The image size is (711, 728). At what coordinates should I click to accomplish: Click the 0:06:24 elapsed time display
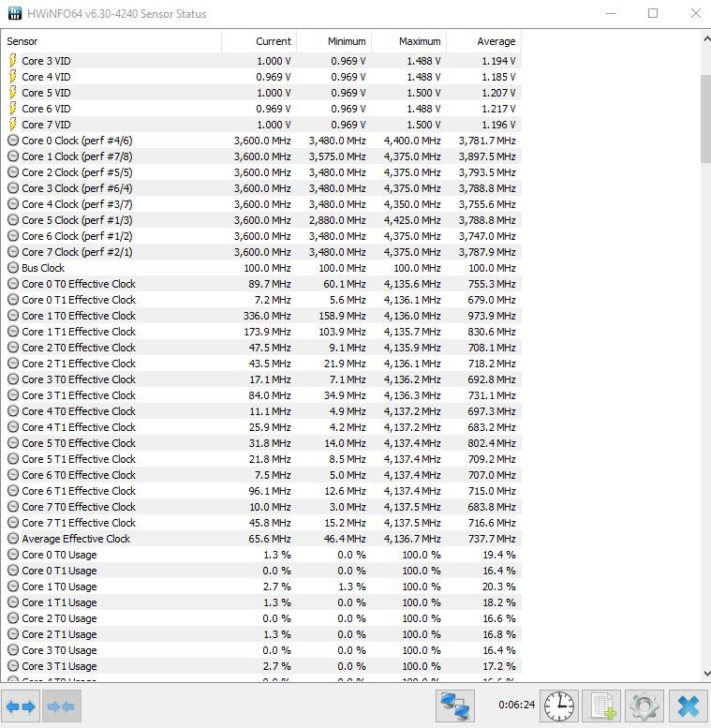516,705
